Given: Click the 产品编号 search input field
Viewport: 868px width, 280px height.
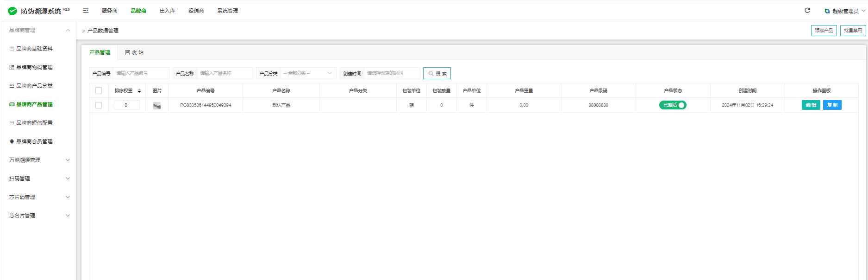Looking at the screenshot, I should [141, 73].
